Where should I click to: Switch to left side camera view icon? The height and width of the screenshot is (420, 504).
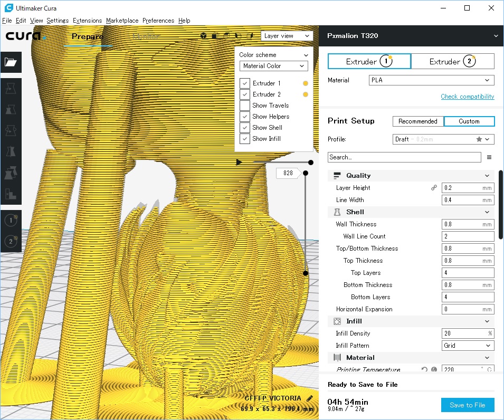point(238,36)
